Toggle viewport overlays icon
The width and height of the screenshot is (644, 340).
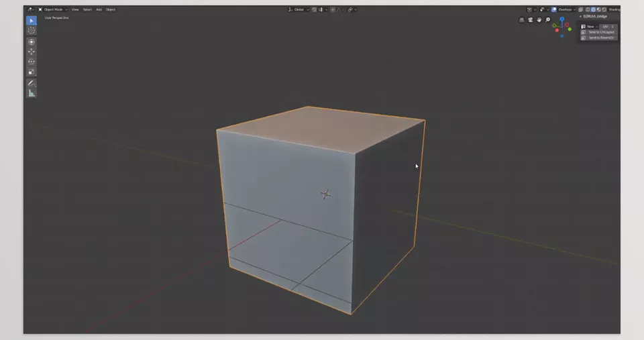click(554, 9)
